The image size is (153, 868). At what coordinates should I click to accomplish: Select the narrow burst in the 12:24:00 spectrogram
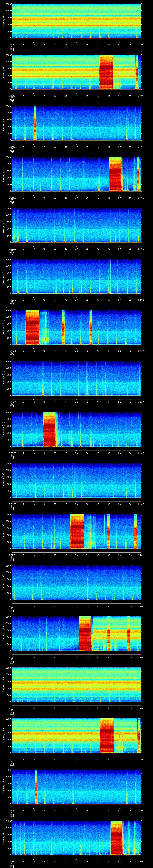click(35, 123)
